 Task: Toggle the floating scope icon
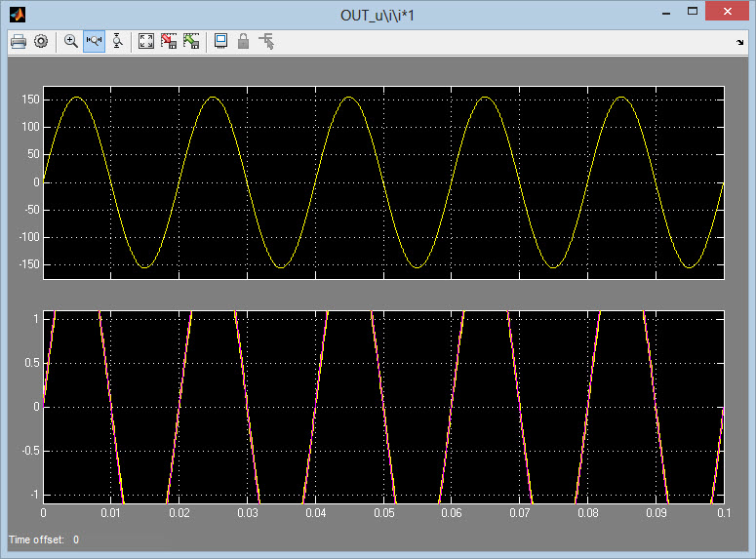pyautogui.click(x=220, y=42)
